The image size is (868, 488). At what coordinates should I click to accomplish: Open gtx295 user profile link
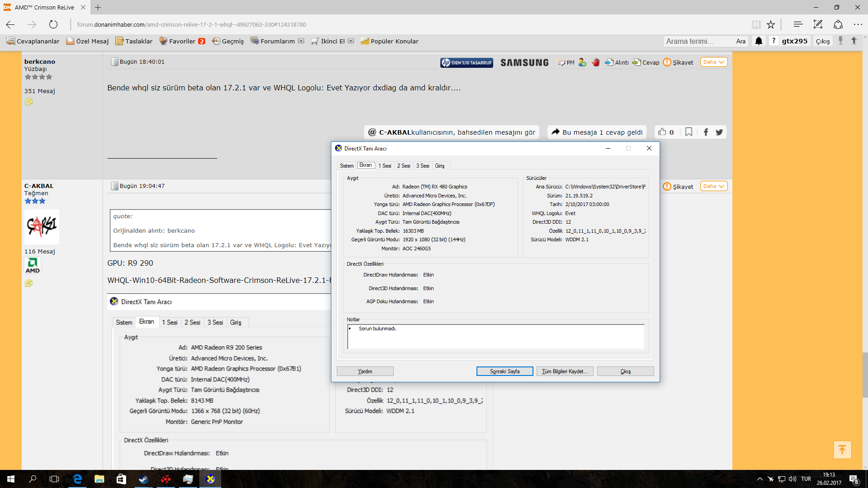(x=794, y=41)
